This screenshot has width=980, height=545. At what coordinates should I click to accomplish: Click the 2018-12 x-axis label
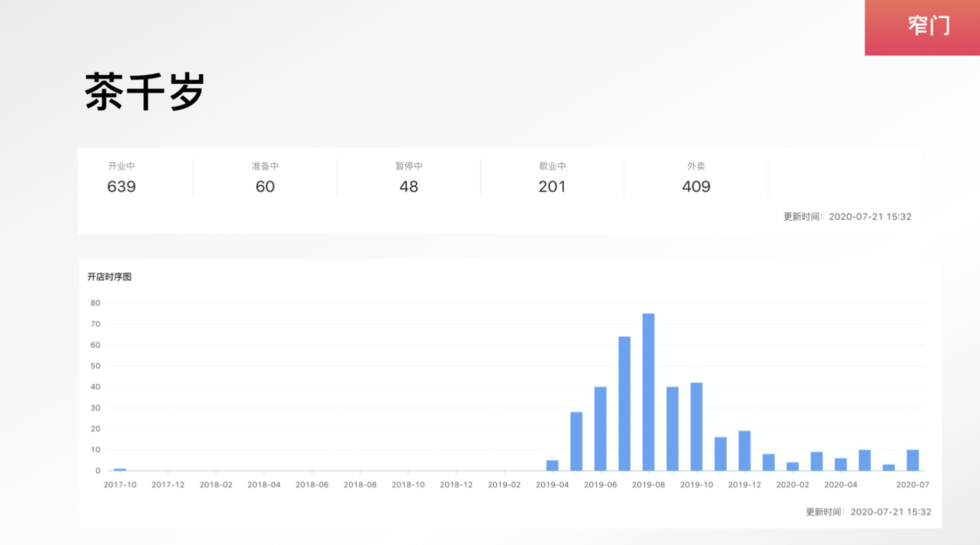tap(456, 485)
